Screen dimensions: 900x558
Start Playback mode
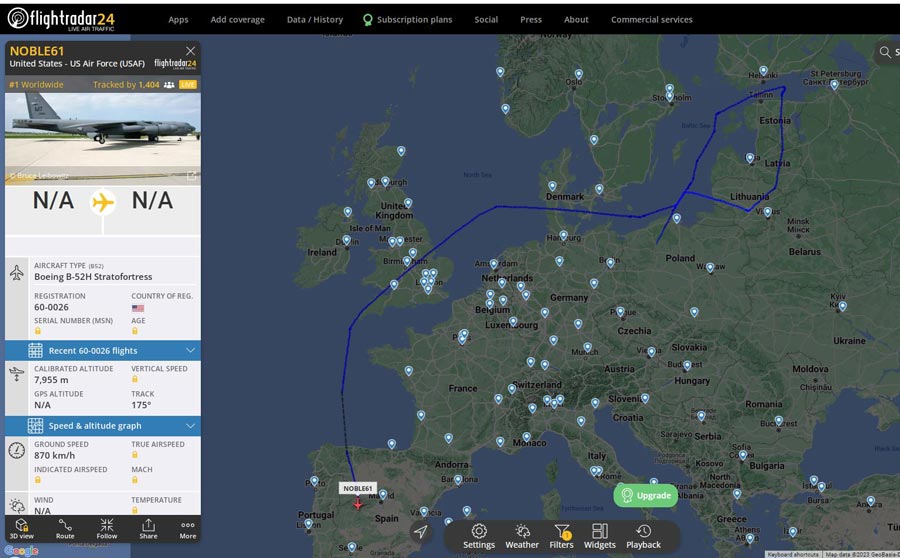pyautogui.click(x=643, y=537)
